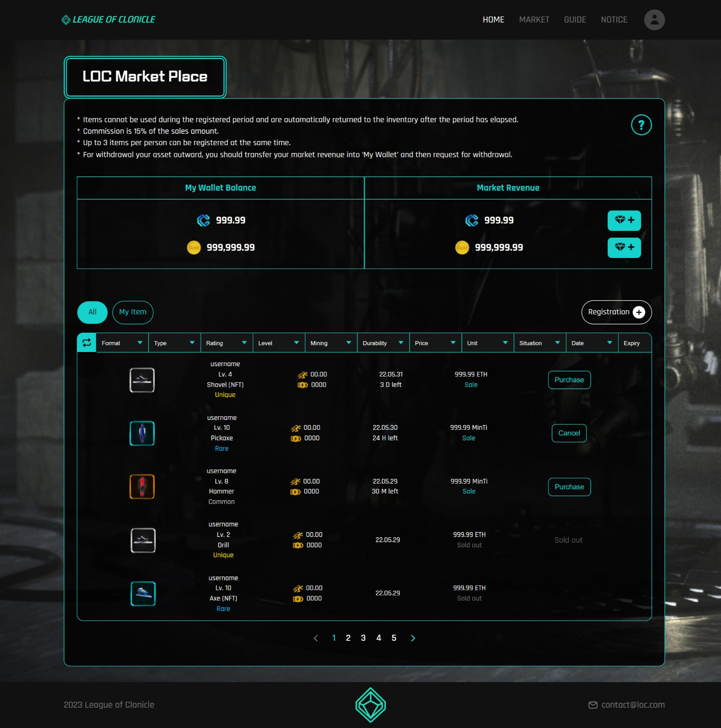Open the MARKET navigation menu item
This screenshot has height=728, width=721.
tap(534, 20)
